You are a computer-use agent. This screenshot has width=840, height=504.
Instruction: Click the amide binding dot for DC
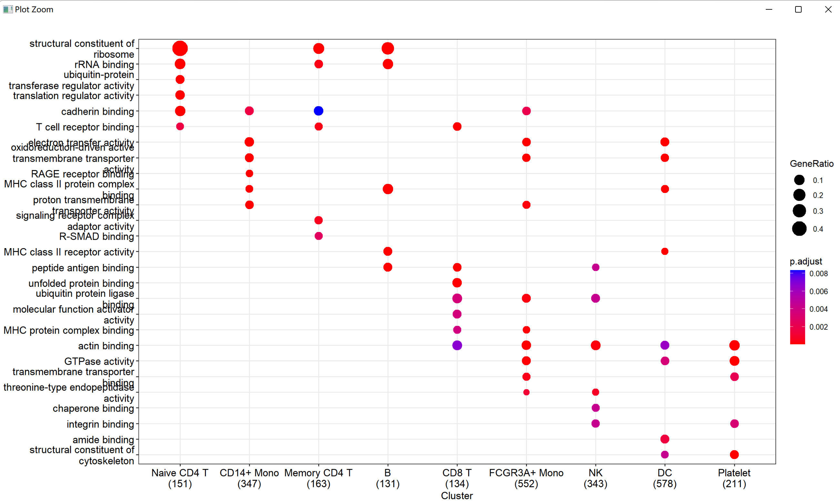[x=665, y=439]
